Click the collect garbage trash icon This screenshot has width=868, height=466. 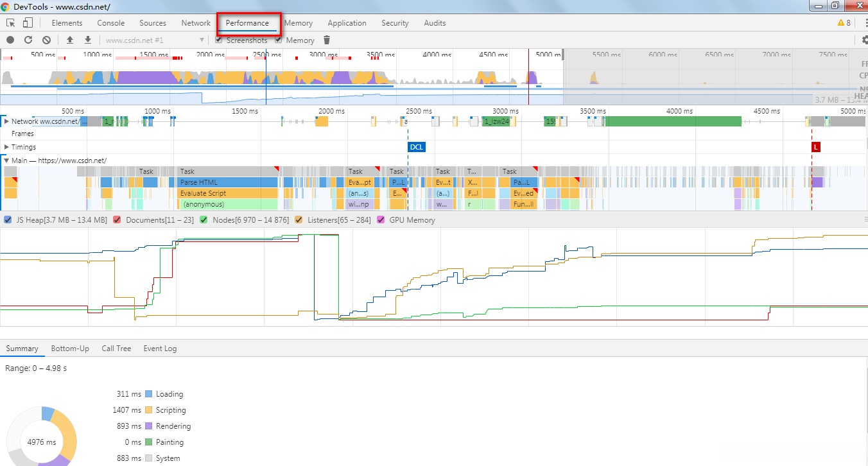[x=327, y=40]
